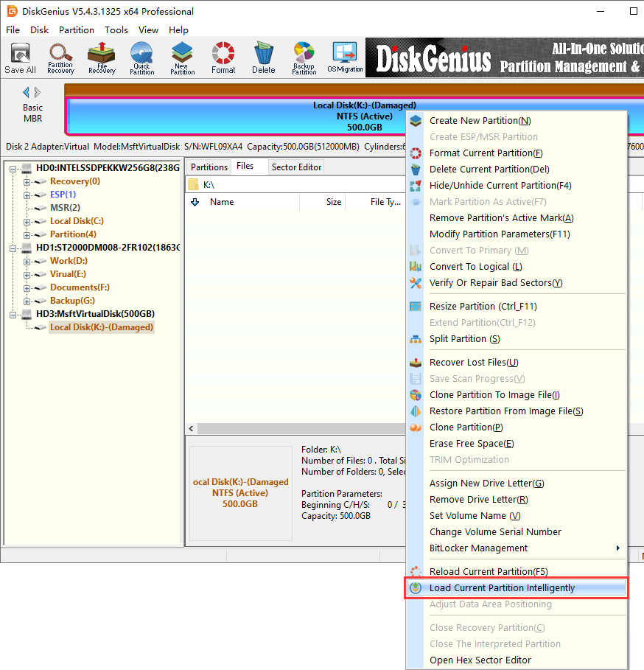Click the Backup Partition toolbar icon
This screenshot has height=670, width=644.
[x=304, y=57]
